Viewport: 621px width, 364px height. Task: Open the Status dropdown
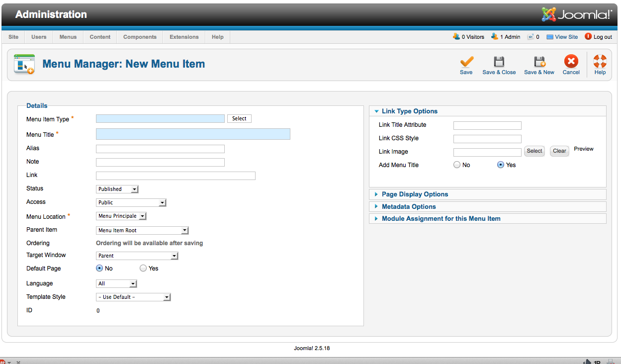pyautogui.click(x=117, y=189)
